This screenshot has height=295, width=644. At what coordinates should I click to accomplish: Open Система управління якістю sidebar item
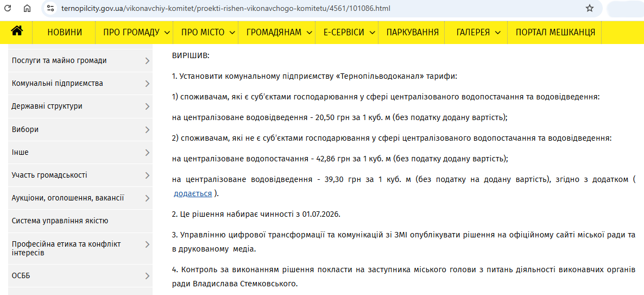[x=80, y=221]
